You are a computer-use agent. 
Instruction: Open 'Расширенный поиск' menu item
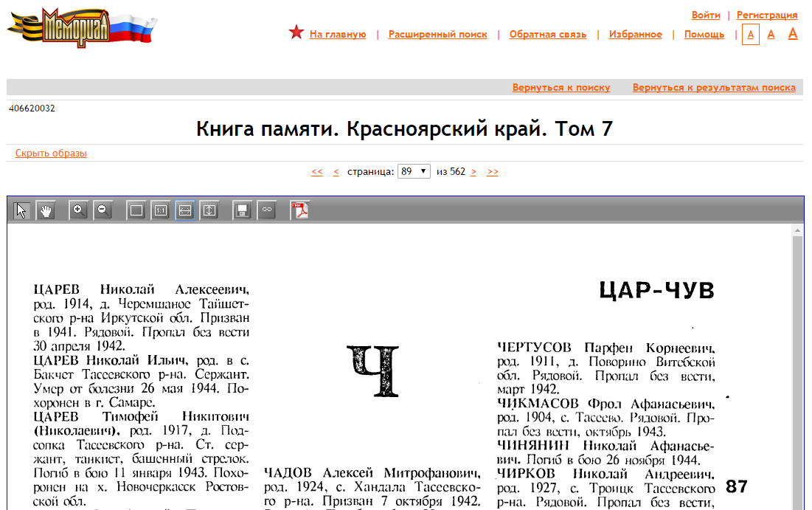coord(437,35)
